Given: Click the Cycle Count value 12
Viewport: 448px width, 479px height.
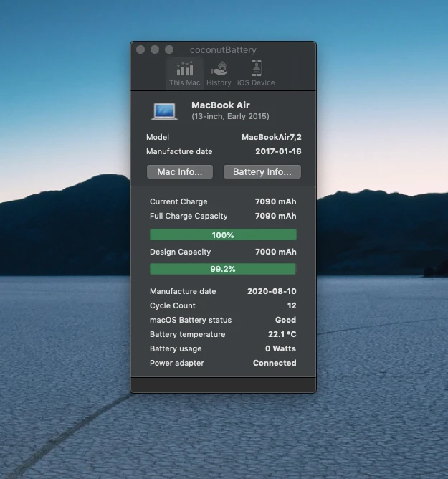Looking at the screenshot, I should tap(292, 305).
